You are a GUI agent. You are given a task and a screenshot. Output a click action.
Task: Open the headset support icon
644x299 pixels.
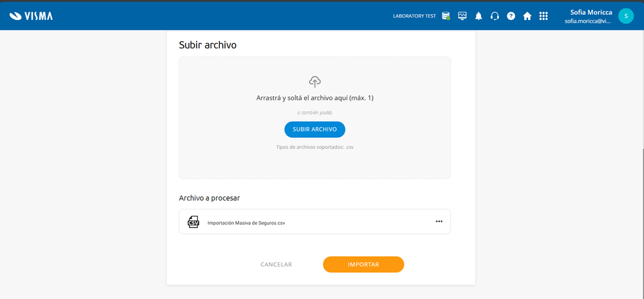point(494,16)
